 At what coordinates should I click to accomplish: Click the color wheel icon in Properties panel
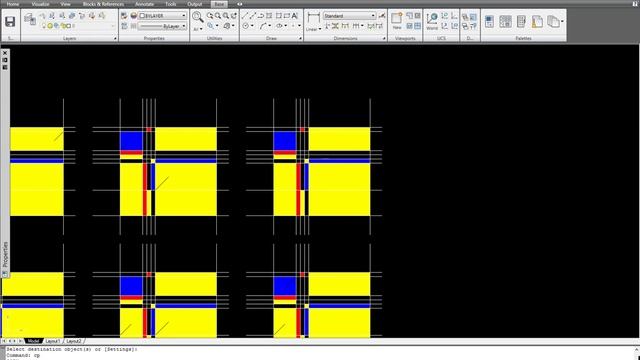pyautogui.click(x=133, y=16)
